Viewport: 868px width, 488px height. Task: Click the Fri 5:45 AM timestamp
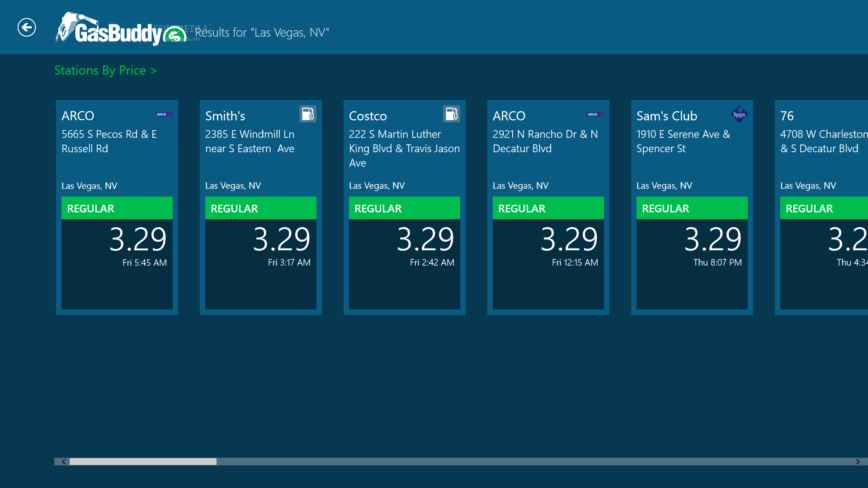145,263
